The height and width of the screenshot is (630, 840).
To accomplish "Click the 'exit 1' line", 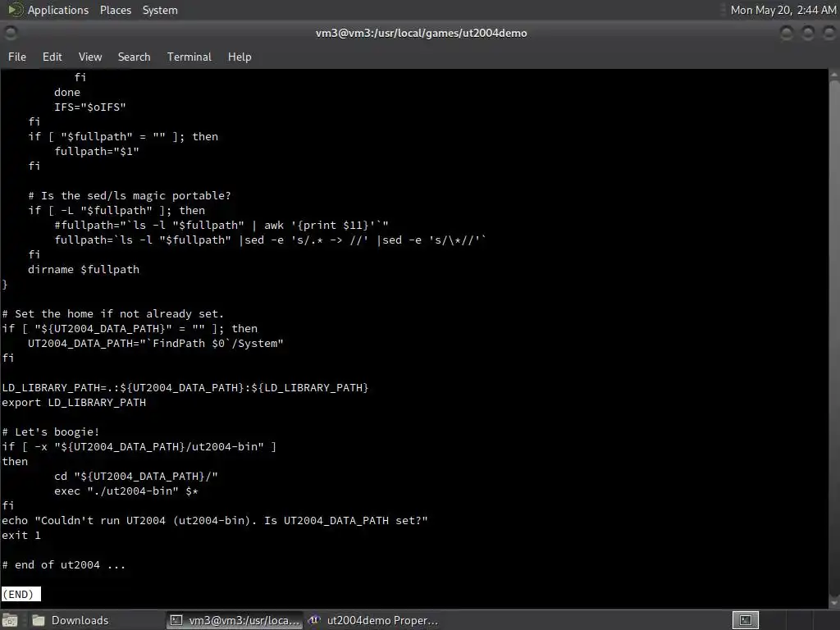I will pos(21,535).
